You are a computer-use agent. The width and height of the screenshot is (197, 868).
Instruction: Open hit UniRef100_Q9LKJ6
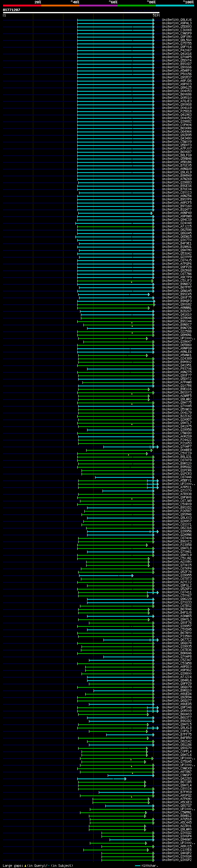pyautogui.click(x=177, y=20)
